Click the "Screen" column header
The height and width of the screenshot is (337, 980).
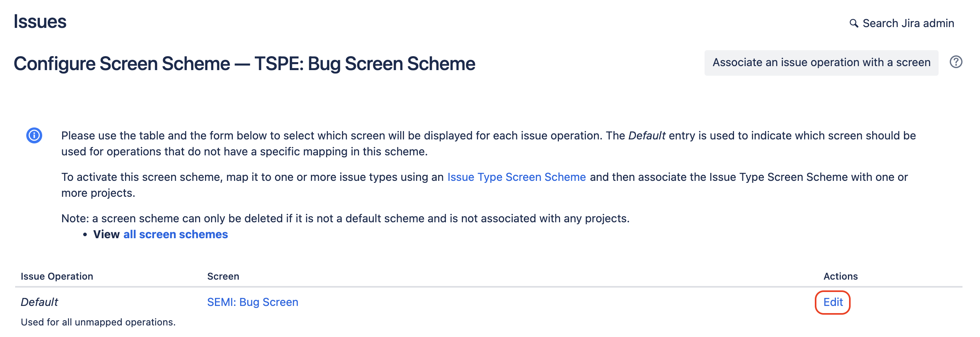tap(223, 276)
